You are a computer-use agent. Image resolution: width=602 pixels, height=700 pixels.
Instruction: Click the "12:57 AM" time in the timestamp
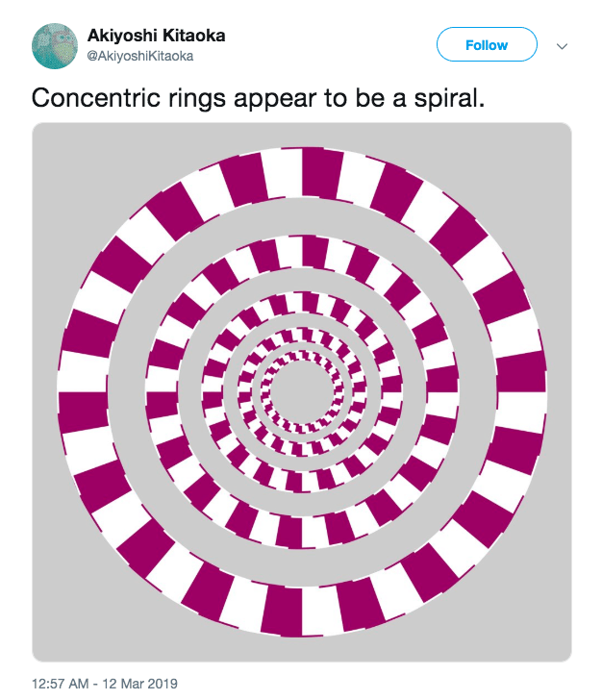tap(63, 684)
